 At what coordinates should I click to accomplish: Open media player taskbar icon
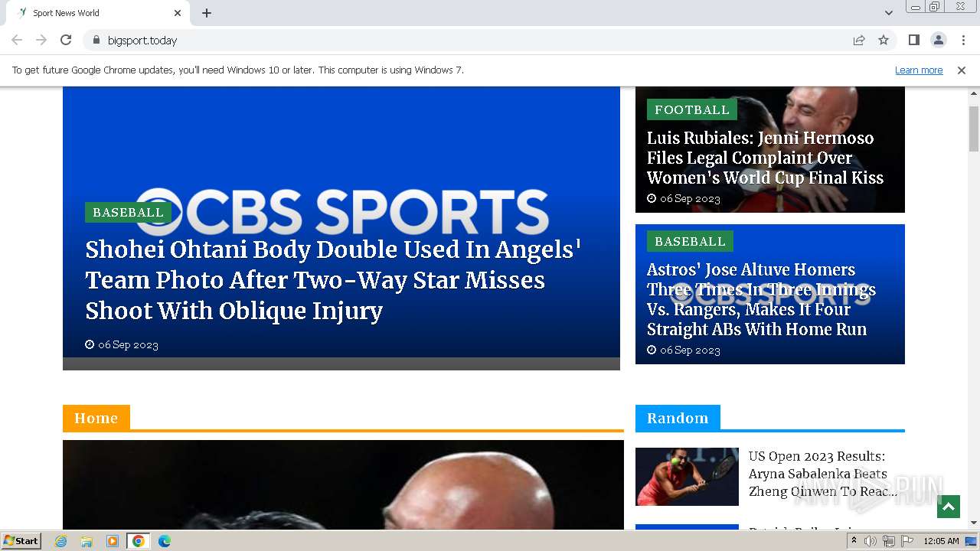(112, 541)
